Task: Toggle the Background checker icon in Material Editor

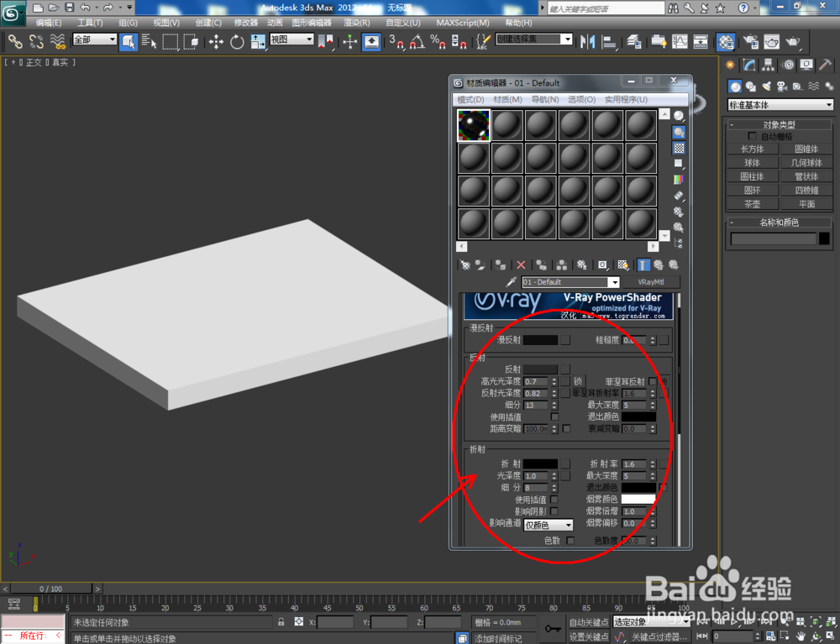Action: point(679,149)
